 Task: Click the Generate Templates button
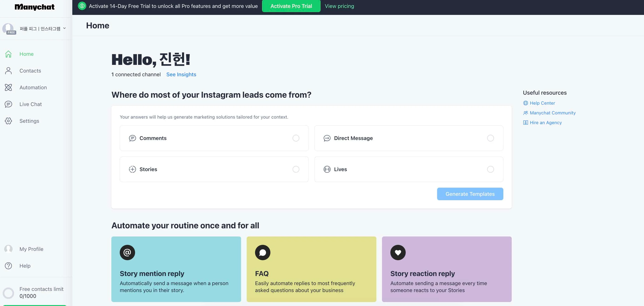pyautogui.click(x=470, y=194)
